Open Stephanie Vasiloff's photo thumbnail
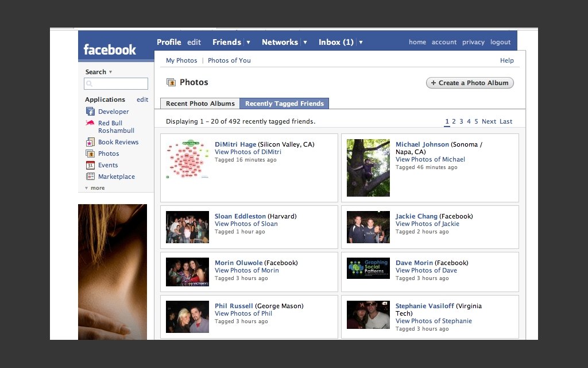Viewport: 588px width, 368px height. (x=368, y=315)
